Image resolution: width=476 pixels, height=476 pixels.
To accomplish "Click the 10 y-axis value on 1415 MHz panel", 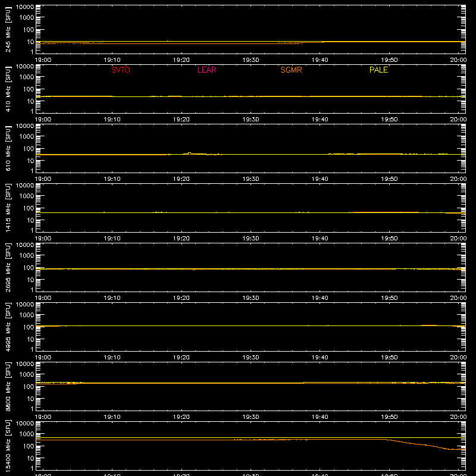I will (x=30, y=220).
